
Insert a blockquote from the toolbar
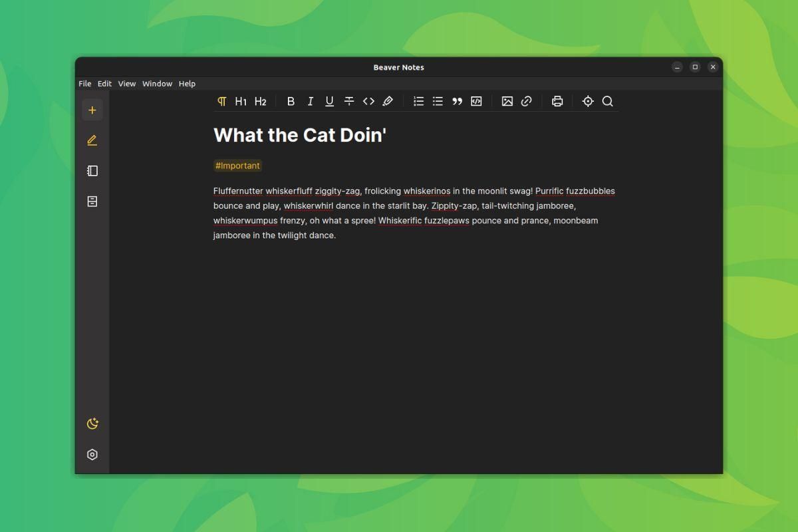[x=457, y=101]
